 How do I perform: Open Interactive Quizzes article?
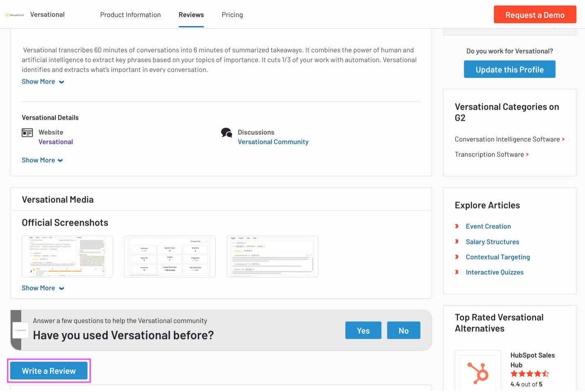[x=495, y=272]
